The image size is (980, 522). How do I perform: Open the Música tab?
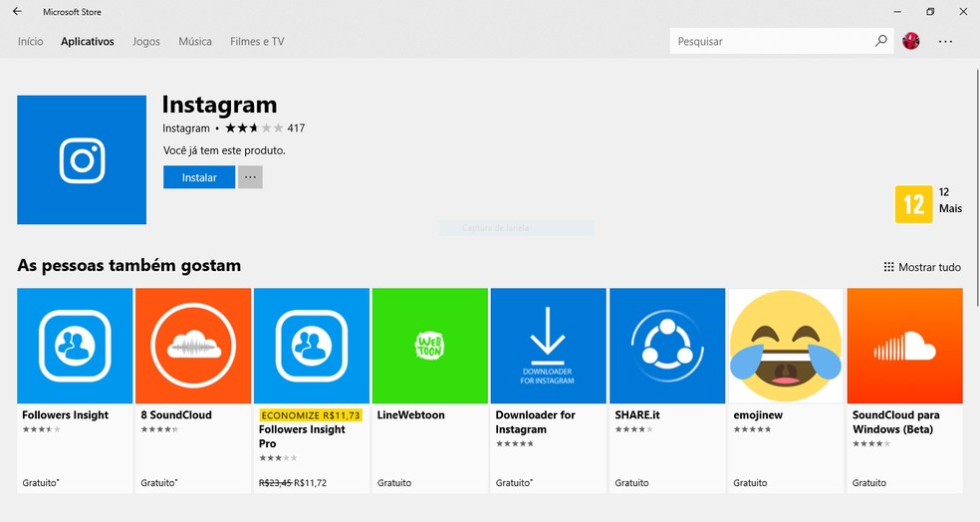click(195, 41)
